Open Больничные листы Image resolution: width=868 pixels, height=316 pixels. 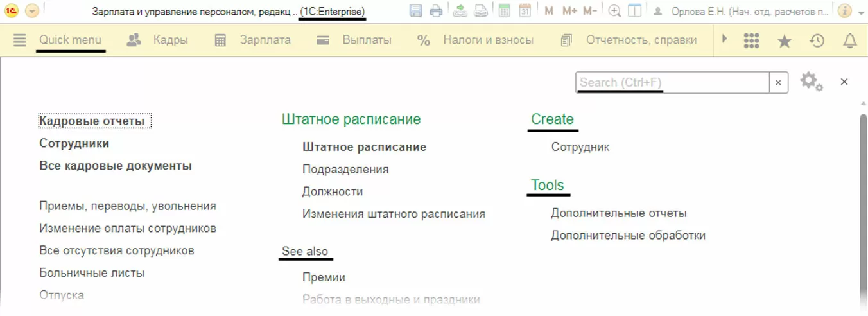coord(92,273)
